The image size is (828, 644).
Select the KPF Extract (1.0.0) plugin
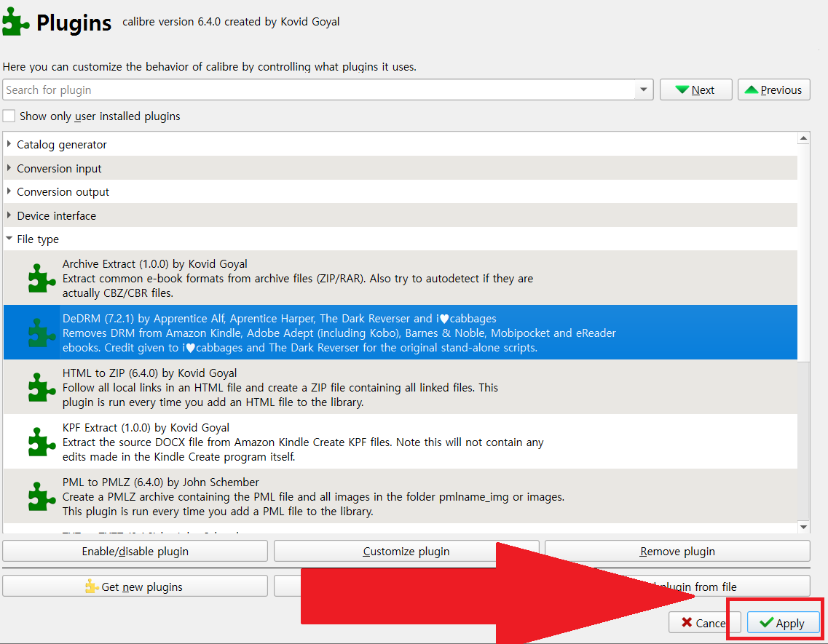(401, 442)
